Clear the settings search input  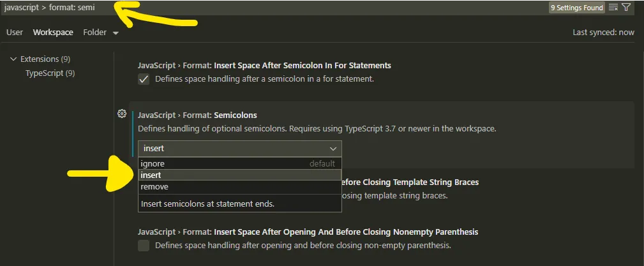click(613, 8)
